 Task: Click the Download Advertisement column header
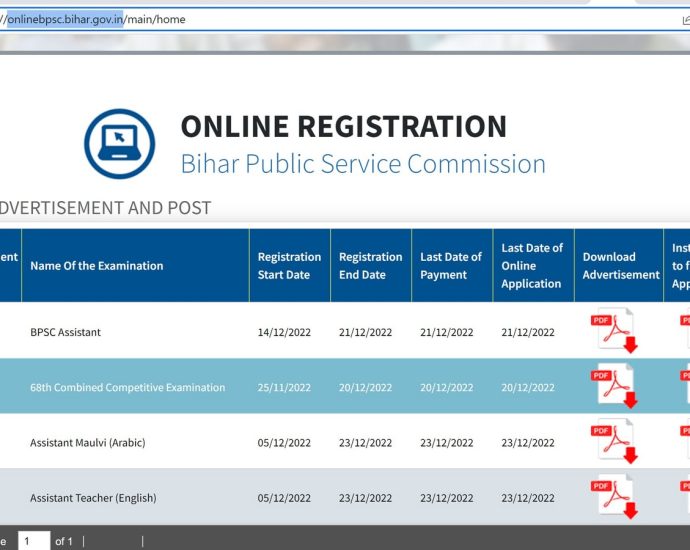click(x=620, y=266)
